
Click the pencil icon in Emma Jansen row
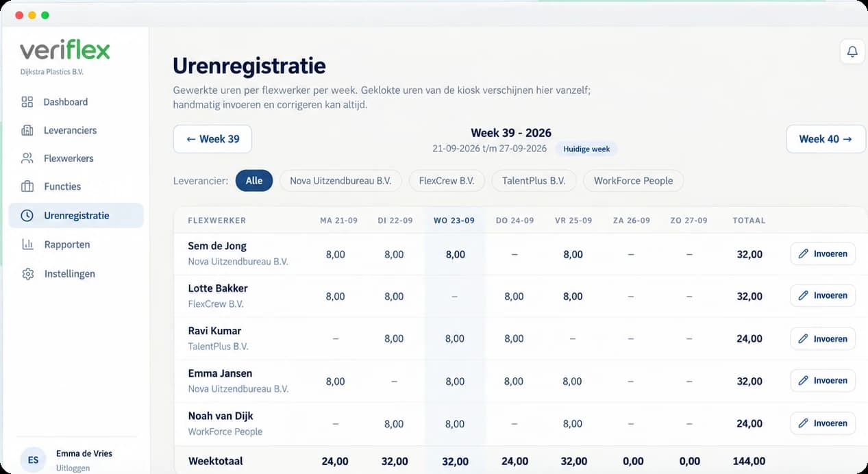click(x=803, y=381)
